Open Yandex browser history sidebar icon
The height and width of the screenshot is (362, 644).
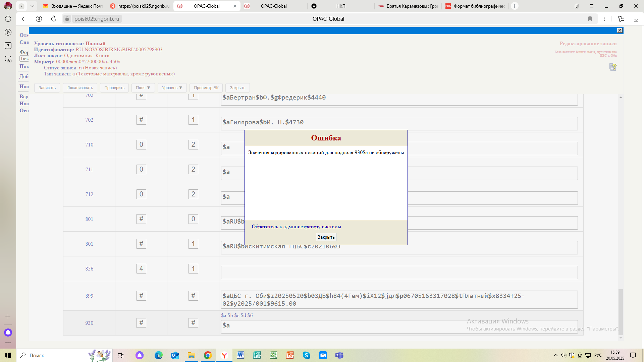coord(8,19)
